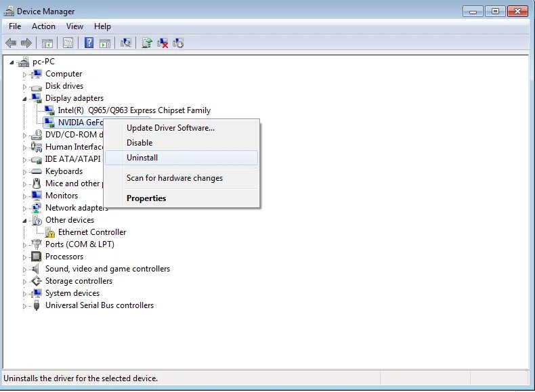Select the Other devices category label
535x392 pixels.
70,220
